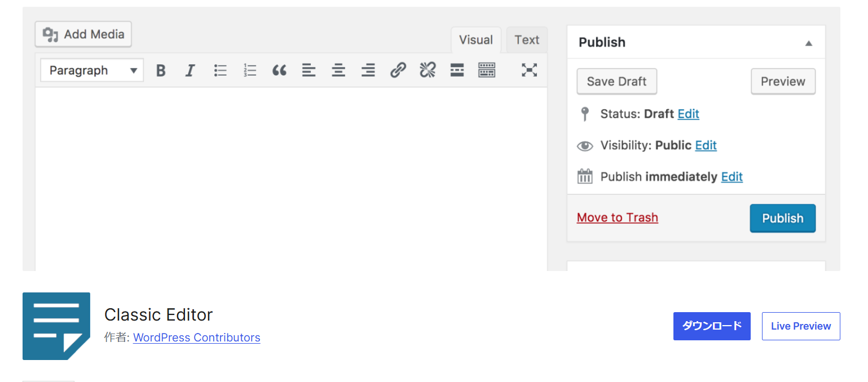Click inside the blank editor content area
The image size is (868, 382).
coord(291,177)
